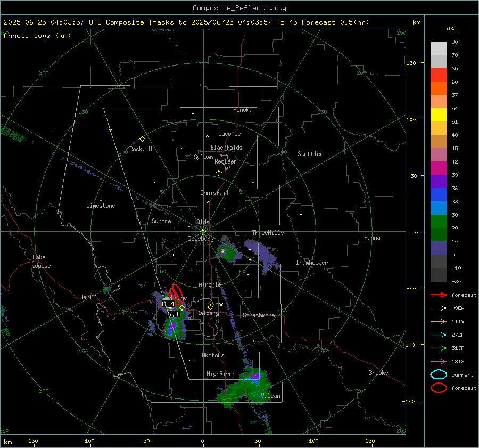Screen dimensions: 479x448
Task: Click the -150 tick on bottom axis
Action: point(31,441)
